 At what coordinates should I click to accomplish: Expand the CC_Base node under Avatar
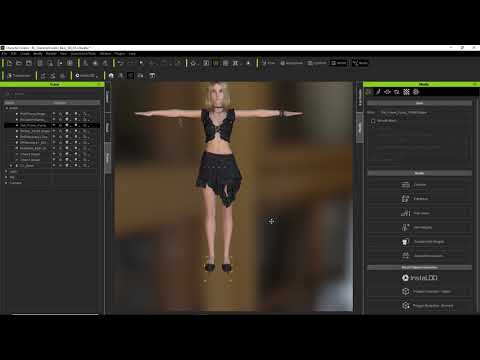pos(11,165)
